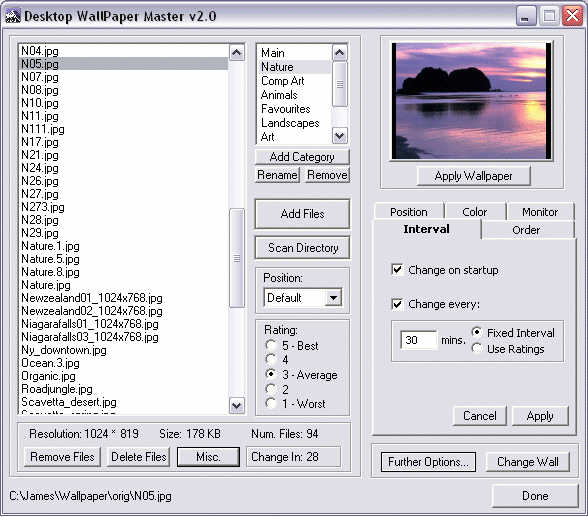The width and height of the screenshot is (588, 517).
Task: Open the Position Default dropdown
Action: tap(333, 298)
